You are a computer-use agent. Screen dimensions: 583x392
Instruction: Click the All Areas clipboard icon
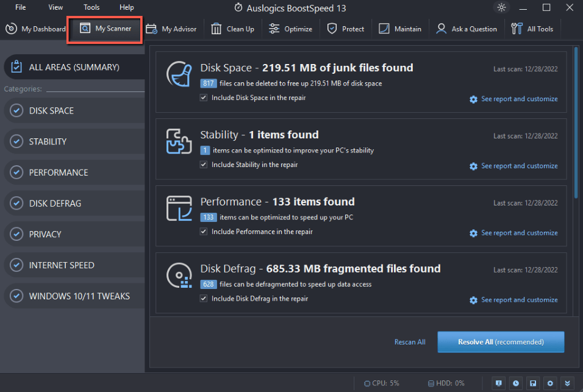pyautogui.click(x=16, y=66)
